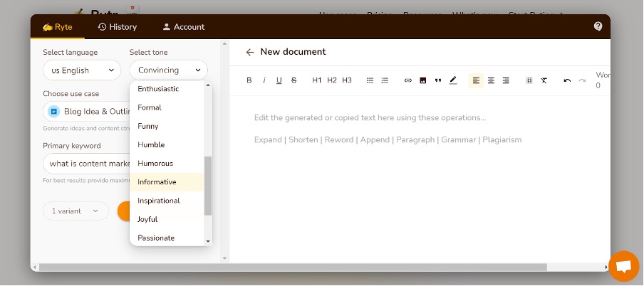Open help via the question mark icon
Screen dimensions: 644x286
598,26
